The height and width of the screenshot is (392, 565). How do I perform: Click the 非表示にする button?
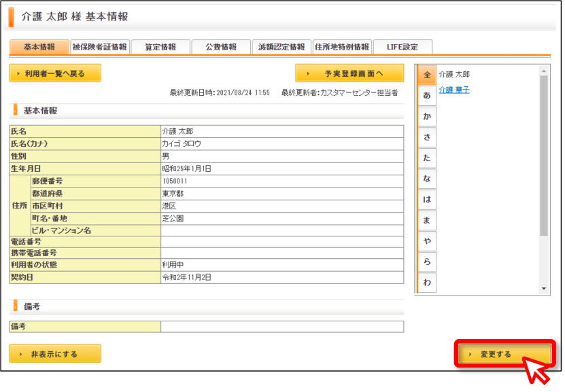point(55,354)
